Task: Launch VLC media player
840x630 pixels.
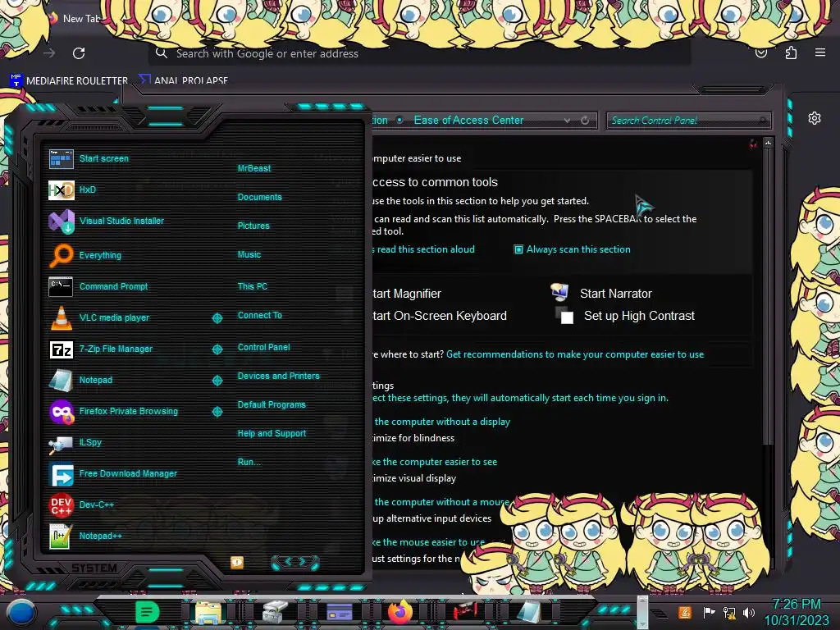Action: click(x=99, y=317)
